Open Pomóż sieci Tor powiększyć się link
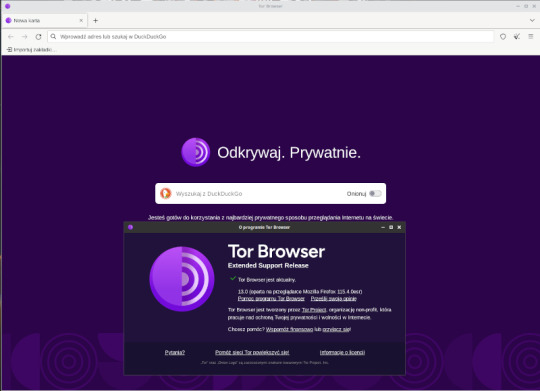This screenshot has height=391, width=540. (x=252, y=352)
